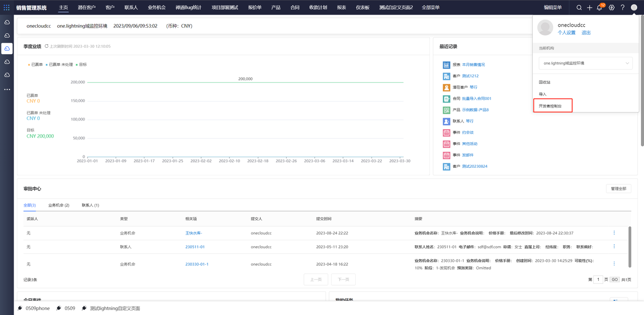Switch to the 业务机会 (2) approval tab
Image resolution: width=644 pixels, height=315 pixels.
tap(59, 205)
